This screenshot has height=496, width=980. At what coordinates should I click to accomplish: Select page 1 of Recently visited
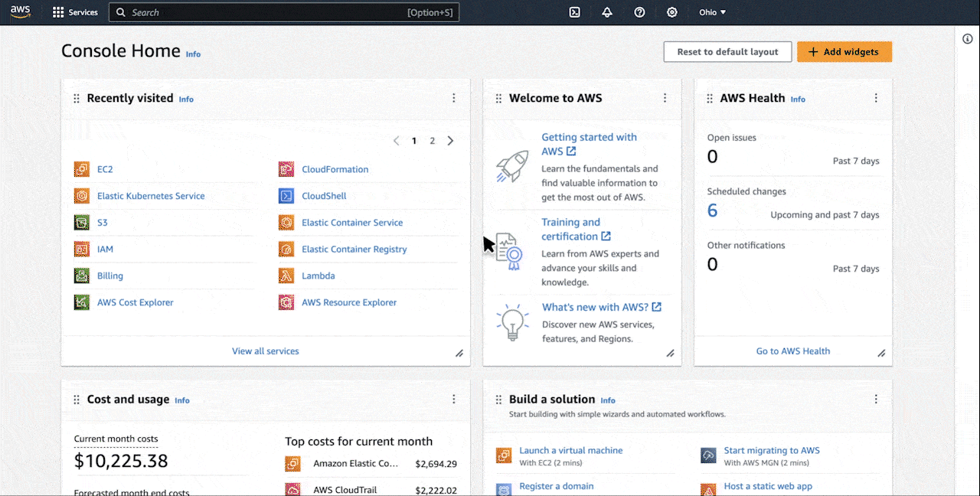[414, 141]
